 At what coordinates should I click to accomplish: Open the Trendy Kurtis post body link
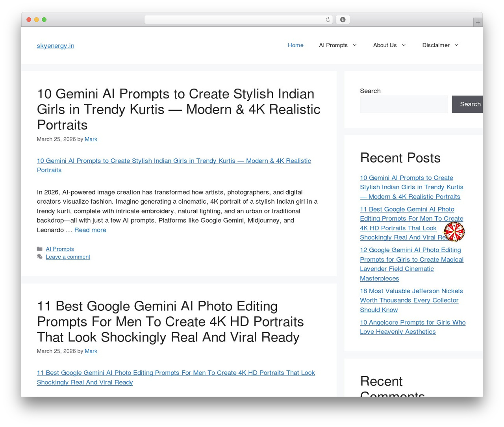(174, 165)
